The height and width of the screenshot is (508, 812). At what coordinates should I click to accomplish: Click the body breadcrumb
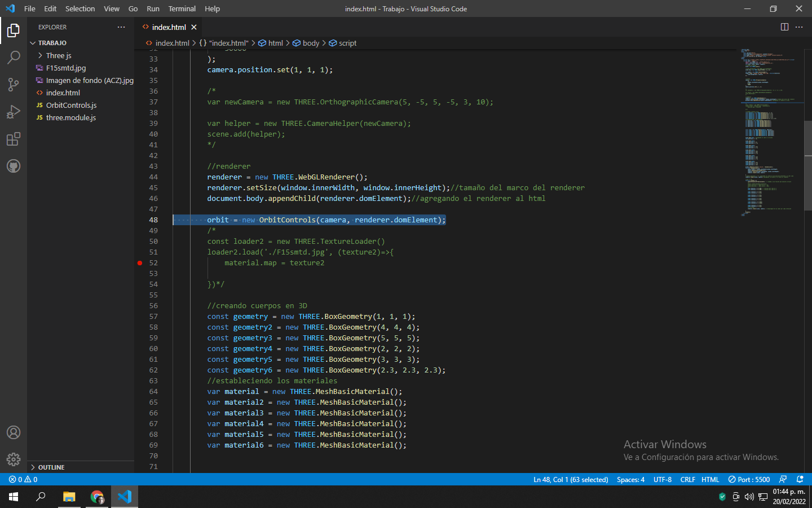tap(306, 43)
